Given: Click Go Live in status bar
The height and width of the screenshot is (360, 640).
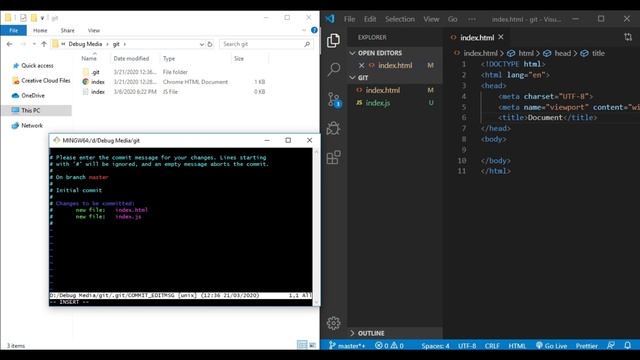Looking at the screenshot, I should pos(551,346).
